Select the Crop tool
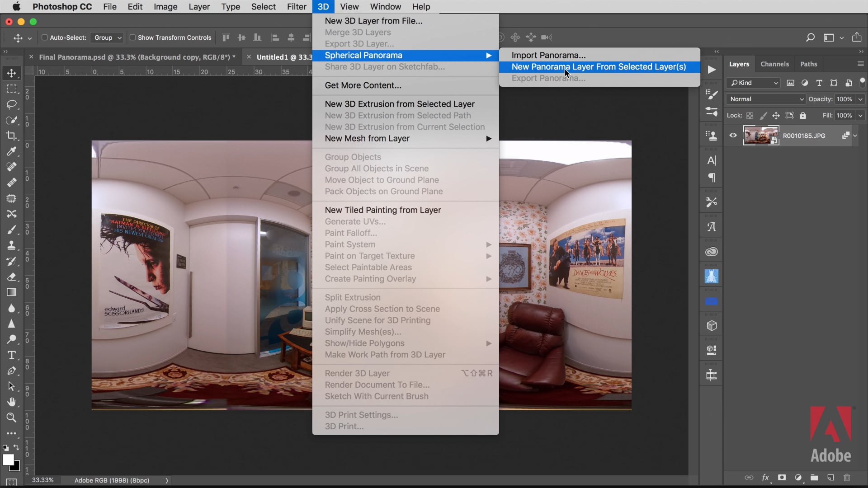This screenshot has height=488, width=868. (12, 136)
